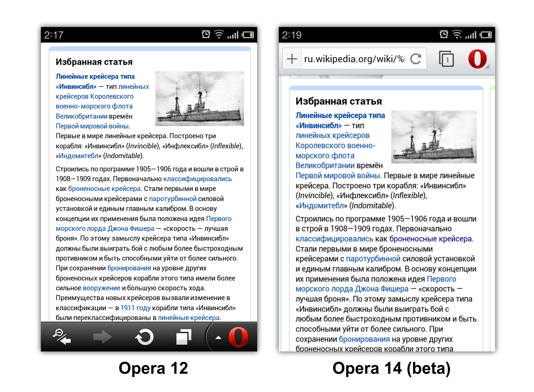Follow броненосные крейсера link in Opera 12
Image resolution: width=534 pixels, height=392 pixels.
coord(104,189)
